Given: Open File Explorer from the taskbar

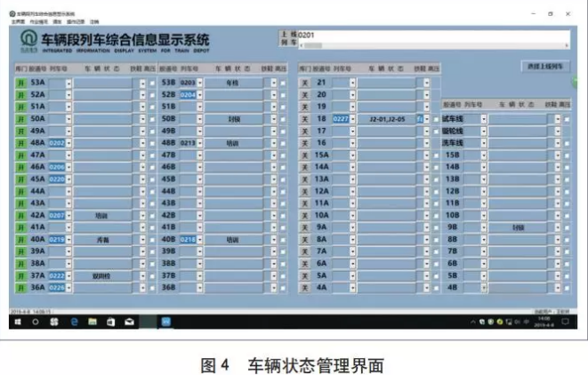Looking at the screenshot, I should 93,322.
